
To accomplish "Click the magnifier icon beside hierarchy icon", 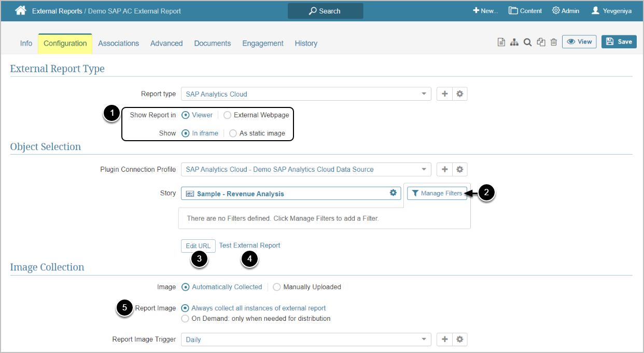I will (527, 43).
